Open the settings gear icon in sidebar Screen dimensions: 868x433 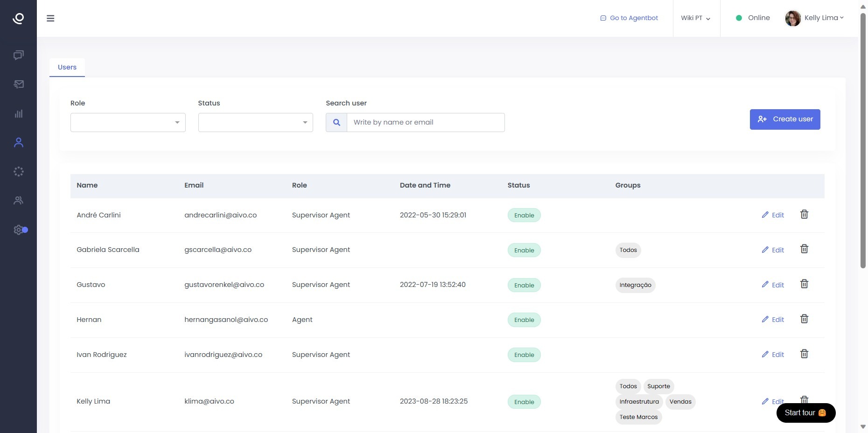[x=19, y=230]
